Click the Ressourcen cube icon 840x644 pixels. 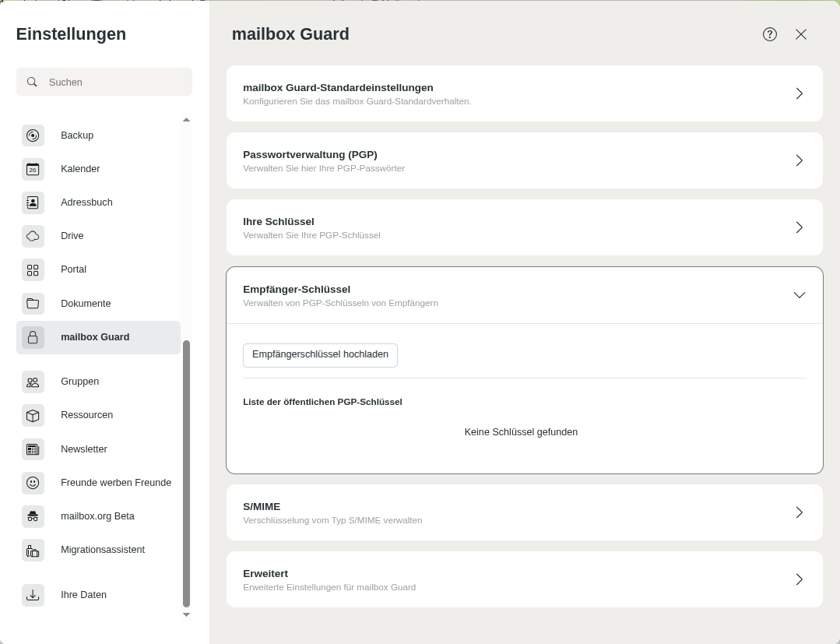[33, 415]
